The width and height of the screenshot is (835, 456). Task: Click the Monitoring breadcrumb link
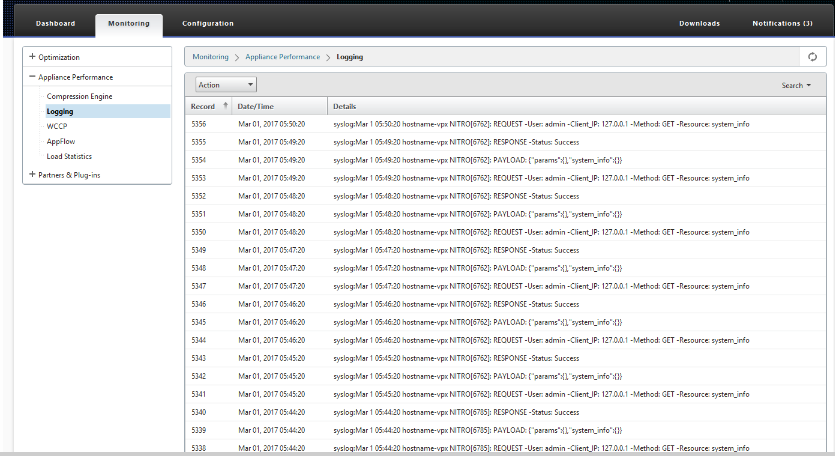(210, 57)
